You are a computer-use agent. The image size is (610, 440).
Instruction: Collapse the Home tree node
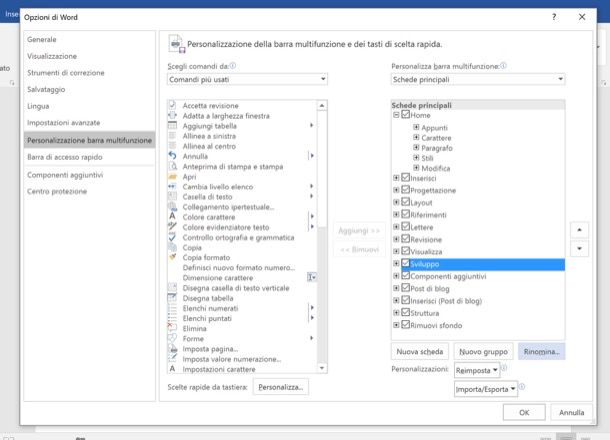tap(396, 115)
